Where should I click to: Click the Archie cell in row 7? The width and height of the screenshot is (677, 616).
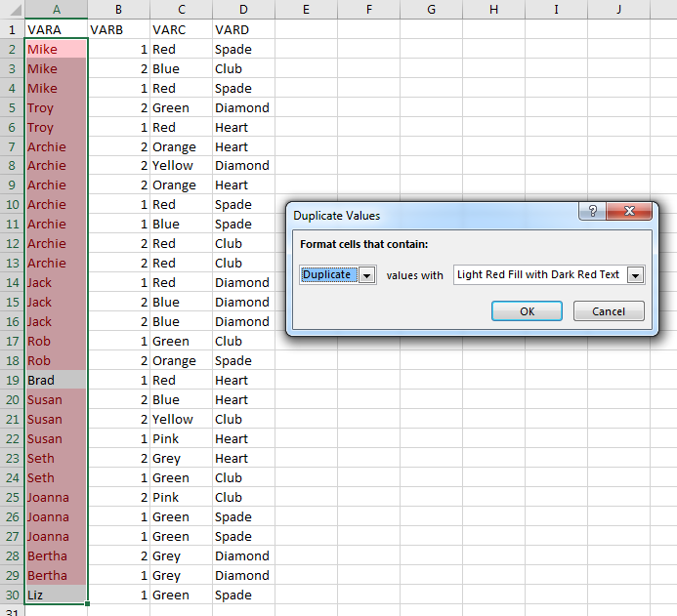pyautogui.click(x=56, y=146)
